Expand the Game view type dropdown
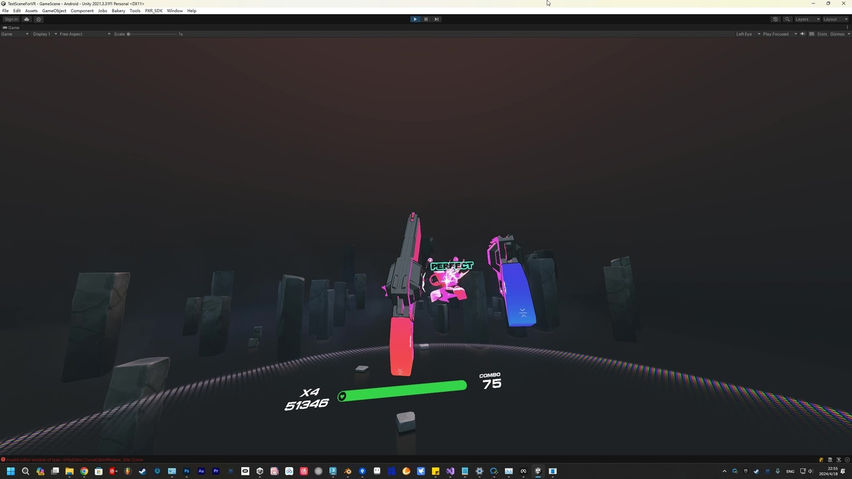Image resolution: width=852 pixels, height=479 pixels. 15,34
